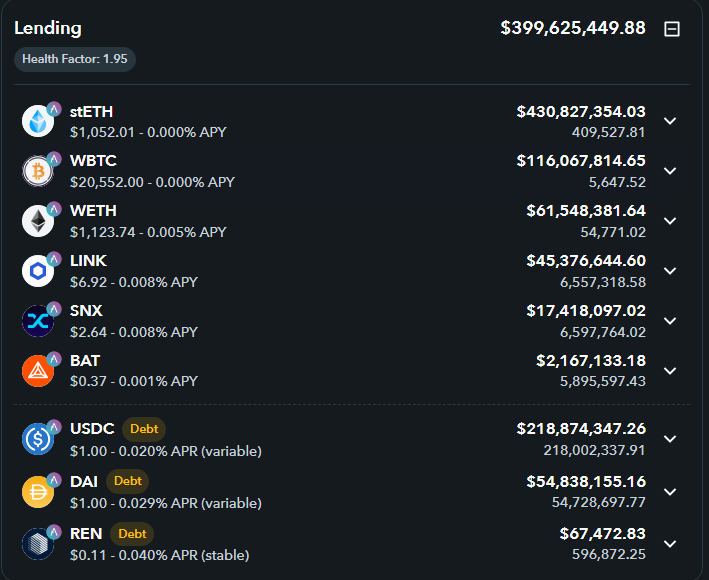Click the Debt badge next to DAI
Image resolution: width=709 pixels, height=580 pixels.
point(128,481)
